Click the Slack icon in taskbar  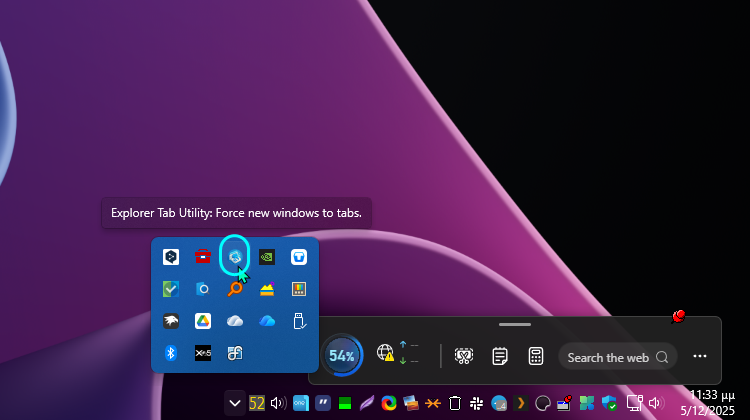pyautogui.click(x=477, y=403)
